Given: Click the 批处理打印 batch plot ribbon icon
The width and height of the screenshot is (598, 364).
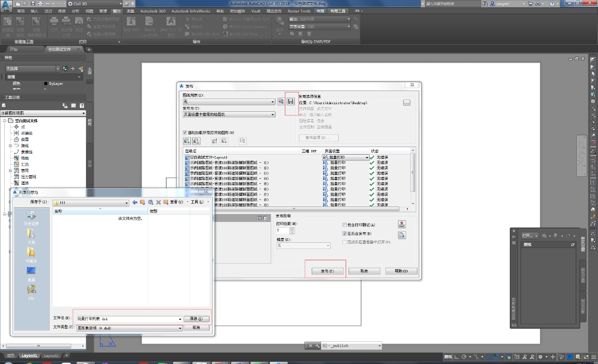Looking at the screenshot, I should (x=66, y=26).
